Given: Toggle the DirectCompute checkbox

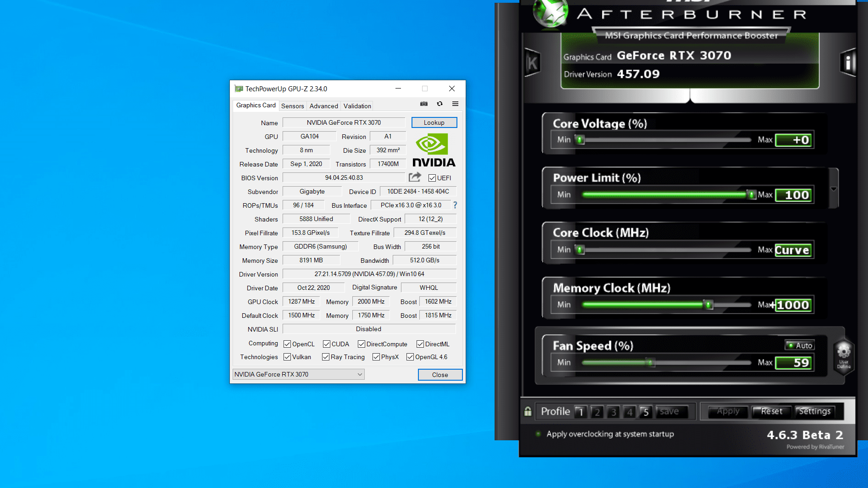Looking at the screenshot, I should (x=362, y=344).
